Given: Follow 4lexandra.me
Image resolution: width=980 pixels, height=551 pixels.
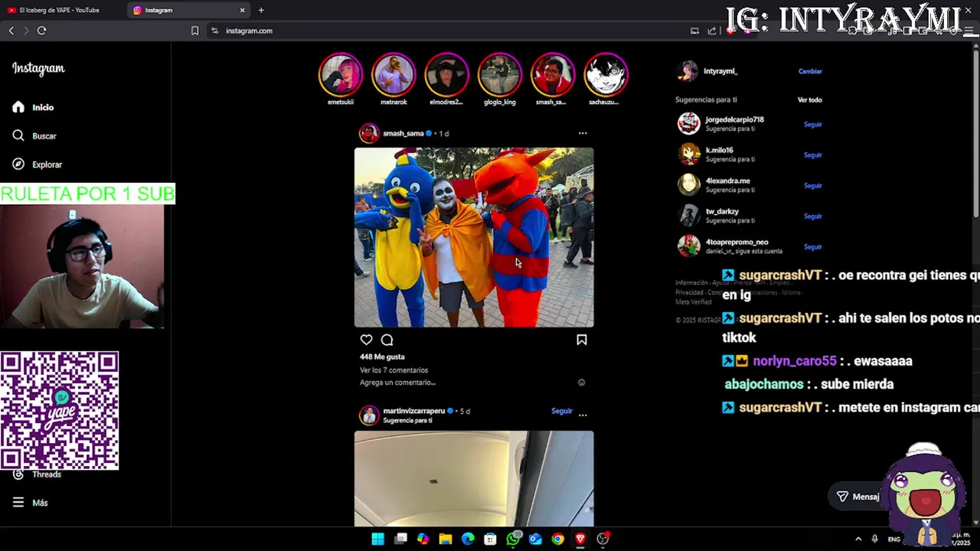Looking at the screenshot, I should [x=812, y=185].
